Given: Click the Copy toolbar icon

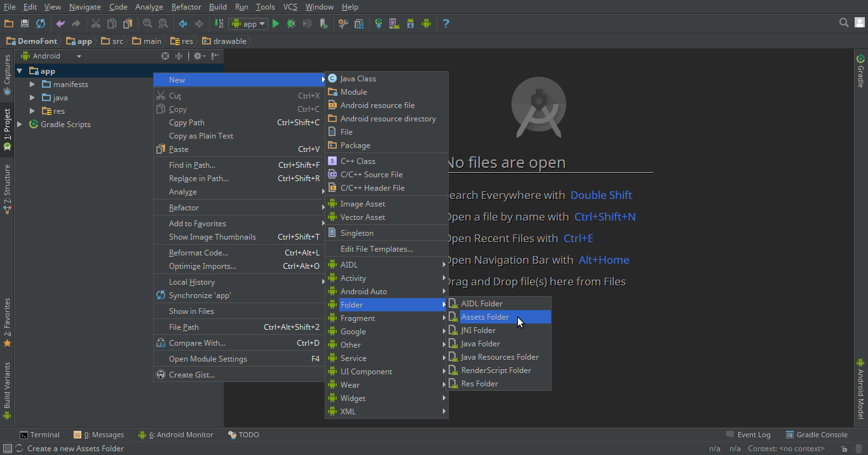Looking at the screenshot, I should (112, 24).
